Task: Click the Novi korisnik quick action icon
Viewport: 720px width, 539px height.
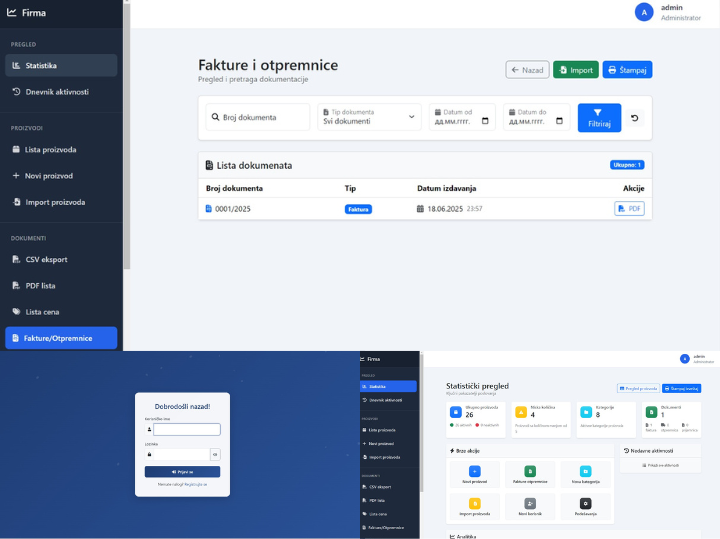Action: (530, 504)
